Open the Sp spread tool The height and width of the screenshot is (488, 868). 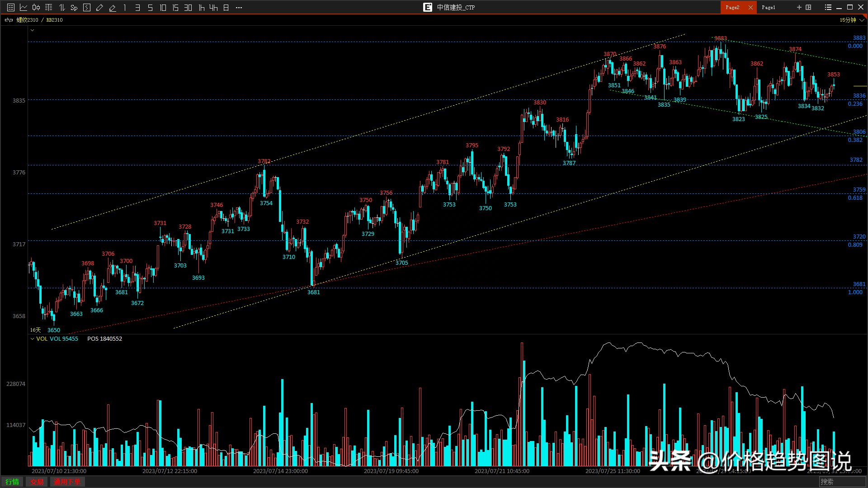pos(74,7)
